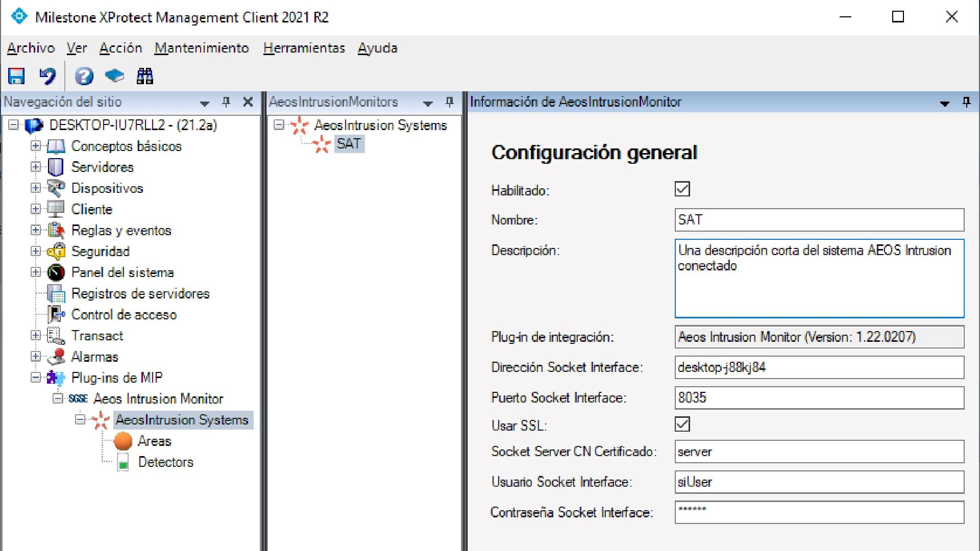The height and width of the screenshot is (551, 980).
Task: Click the Descripción text area
Action: click(x=819, y=279)
